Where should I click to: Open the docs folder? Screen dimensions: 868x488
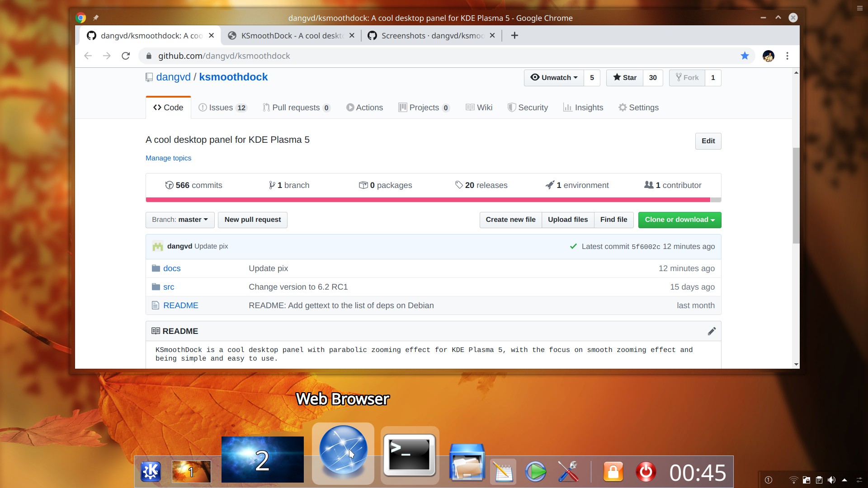click(x=172, y=268)
